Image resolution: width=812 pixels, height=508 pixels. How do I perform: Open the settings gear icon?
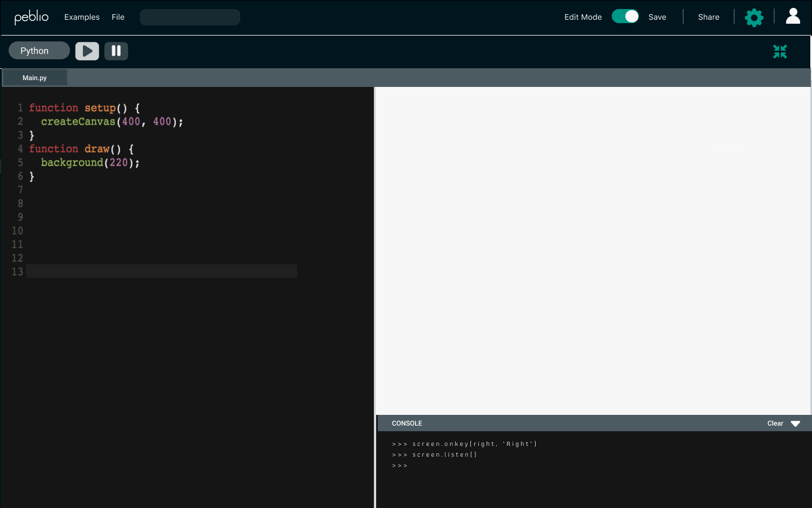tap(754, 17)
